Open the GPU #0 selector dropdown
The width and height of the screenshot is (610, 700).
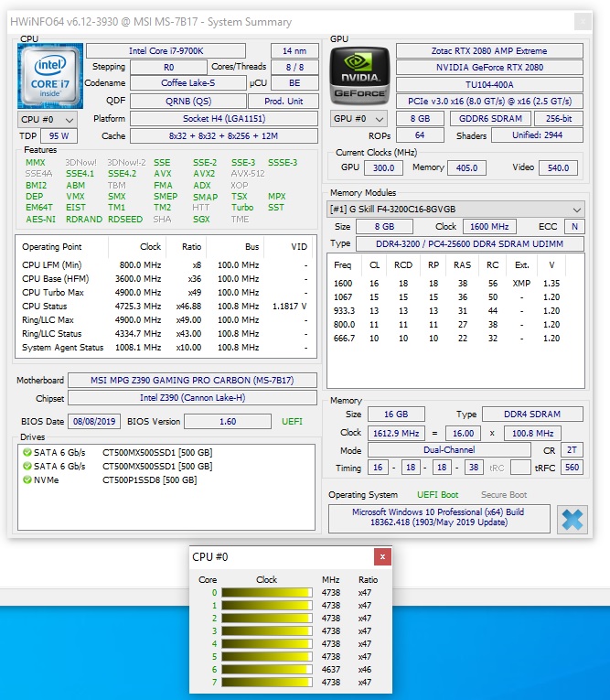359,119
